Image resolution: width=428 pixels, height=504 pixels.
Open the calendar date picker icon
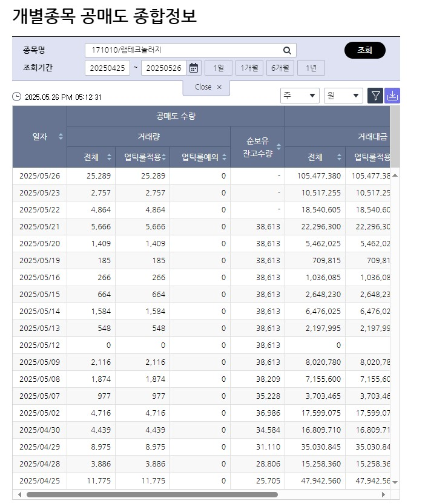pyautogui.click(x=194, y=68)
